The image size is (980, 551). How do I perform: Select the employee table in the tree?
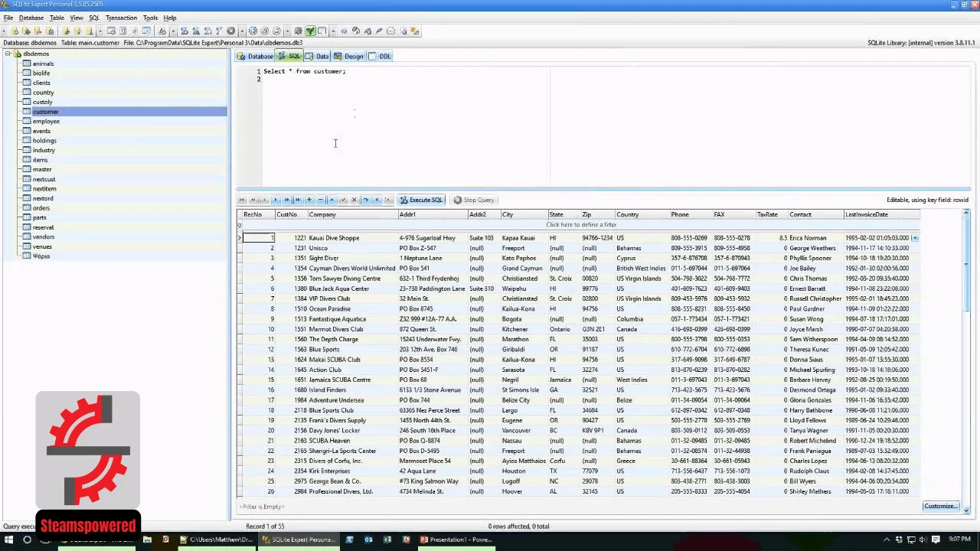tap(46, 122)
